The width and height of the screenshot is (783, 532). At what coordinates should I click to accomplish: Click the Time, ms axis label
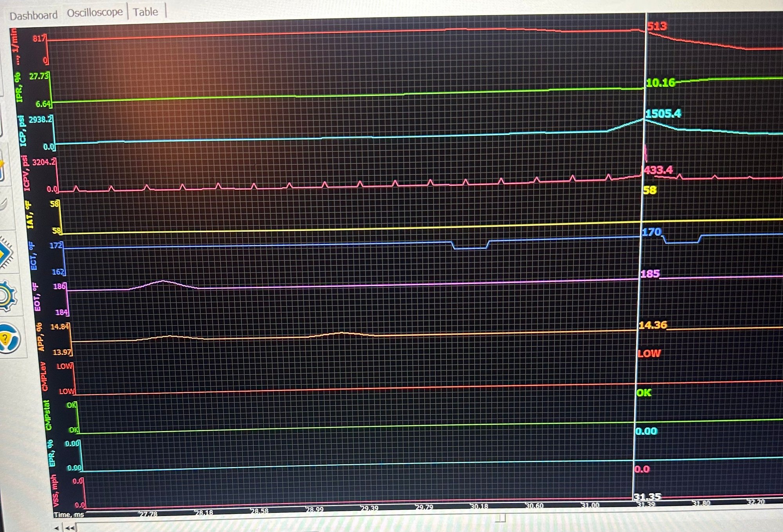point(69,514)
